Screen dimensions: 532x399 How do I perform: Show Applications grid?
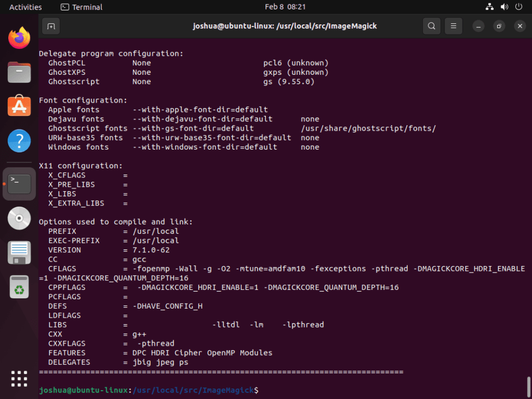(x=19, y=378)
